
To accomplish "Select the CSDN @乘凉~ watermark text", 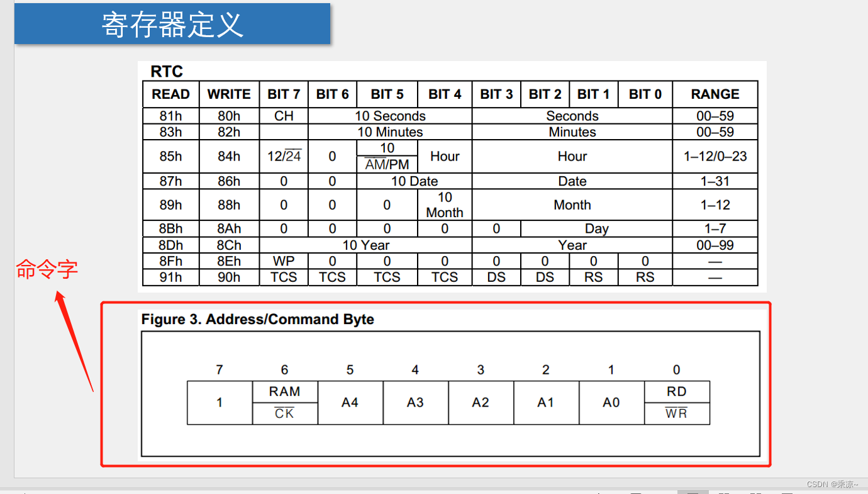I will pos(832,484).
